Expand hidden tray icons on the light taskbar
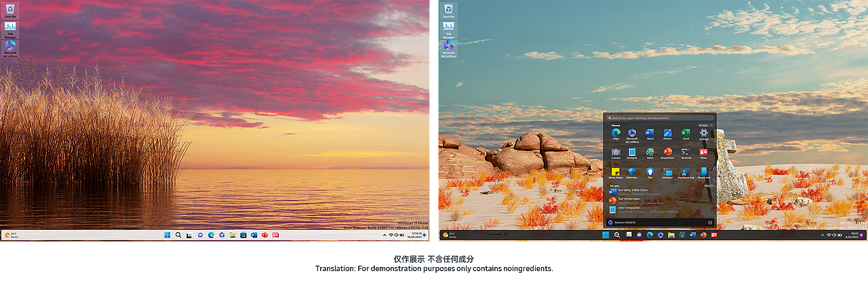 click(384, 235)
